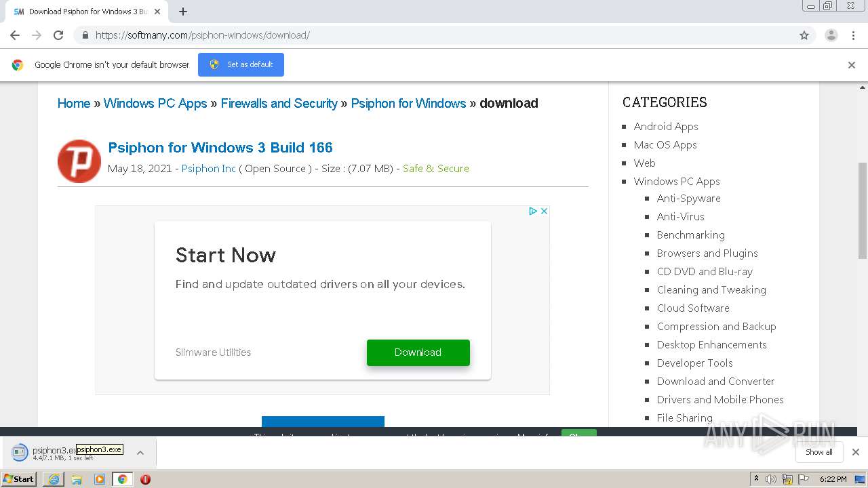
Task: Open CD DVD and Blu-ray subcategory
Action: point(705,271)
